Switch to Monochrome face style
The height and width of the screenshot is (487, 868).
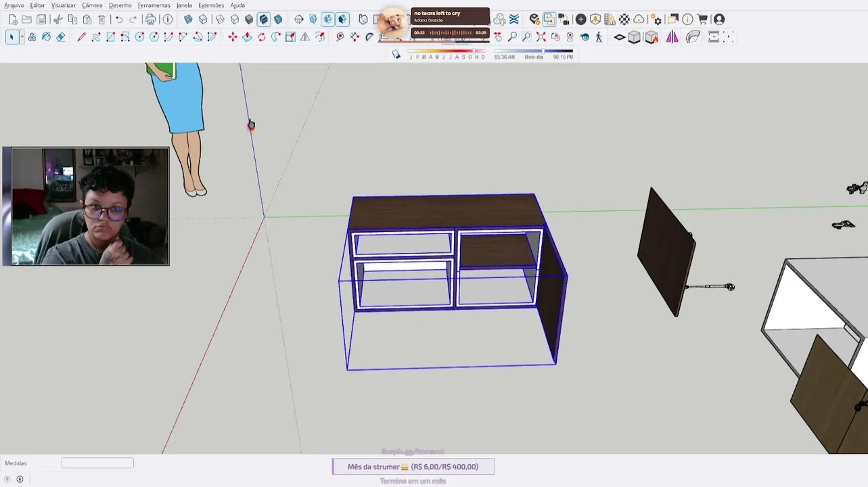tap(278, 20)
